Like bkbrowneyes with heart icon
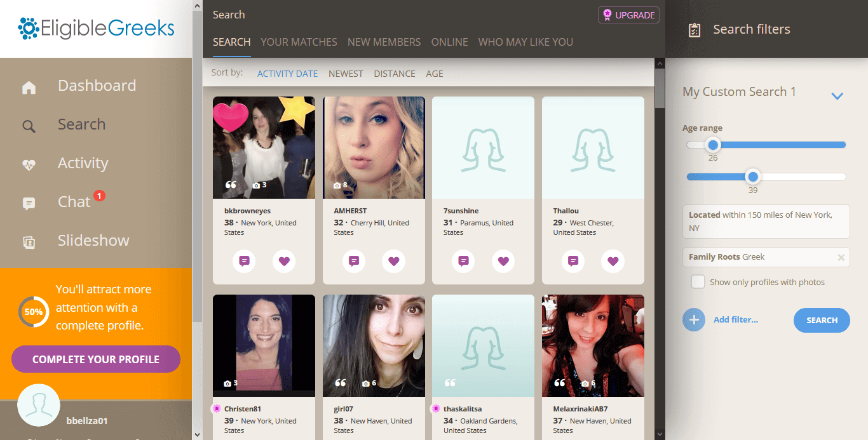The image size is (868, 440). 284,261
